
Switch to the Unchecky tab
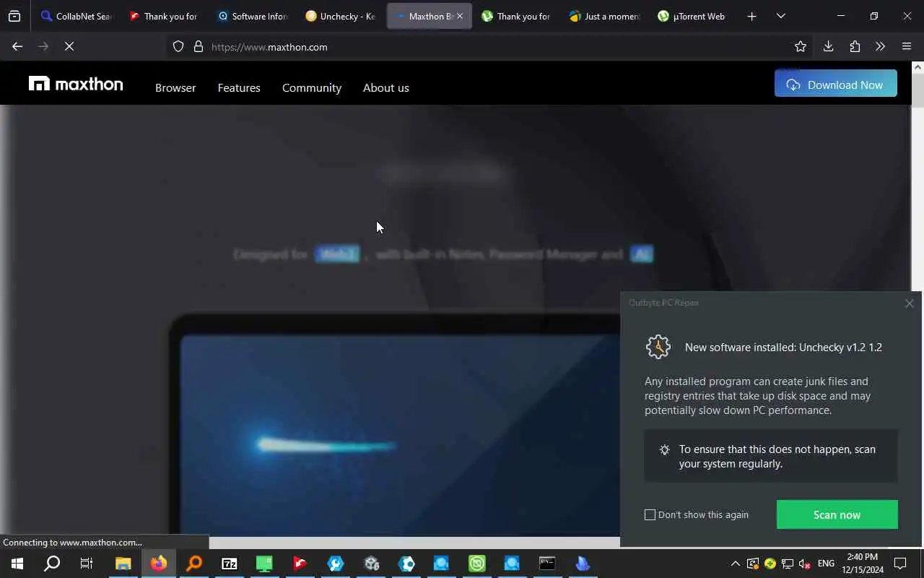[x=341, y=16]
